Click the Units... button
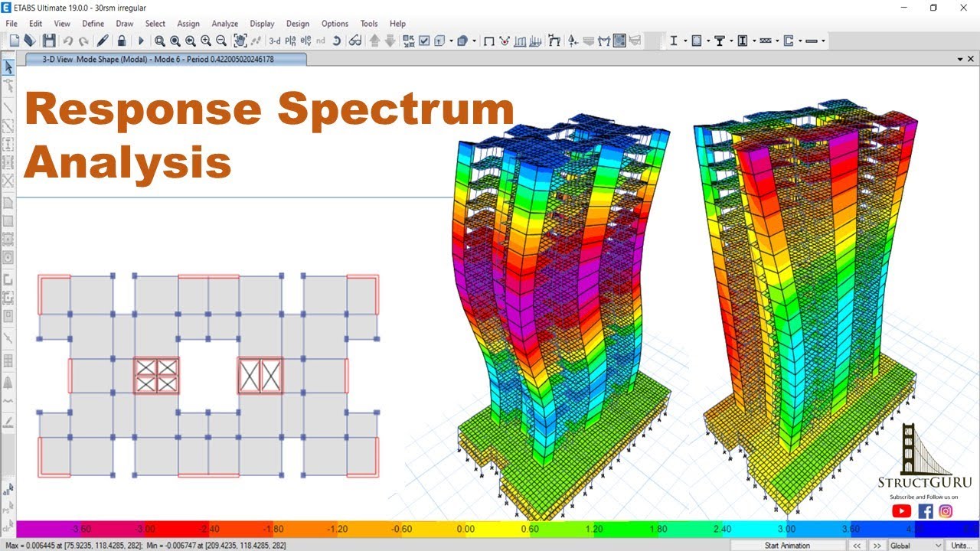This screenshot has height=551, width=980. coord(960,545)
